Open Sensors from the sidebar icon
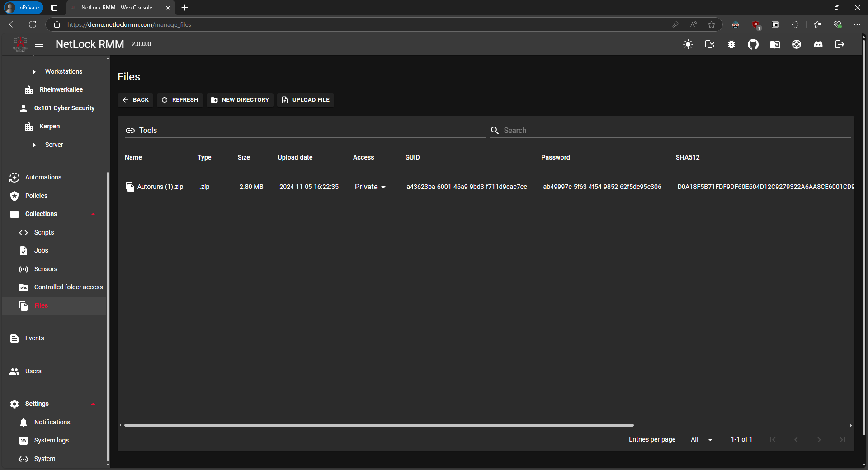The image size is (868, 470). point(45,269)
